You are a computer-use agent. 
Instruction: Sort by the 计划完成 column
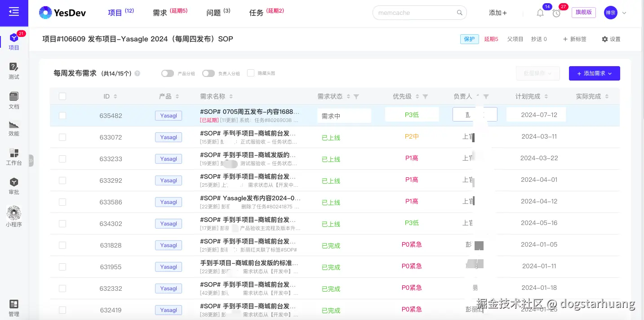click(546, 96)
